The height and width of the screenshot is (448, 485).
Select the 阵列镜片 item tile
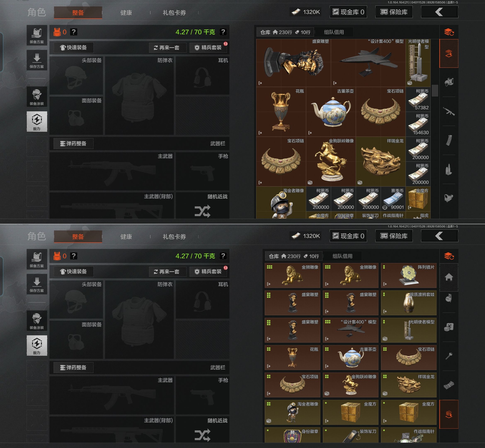pos(409,275)
